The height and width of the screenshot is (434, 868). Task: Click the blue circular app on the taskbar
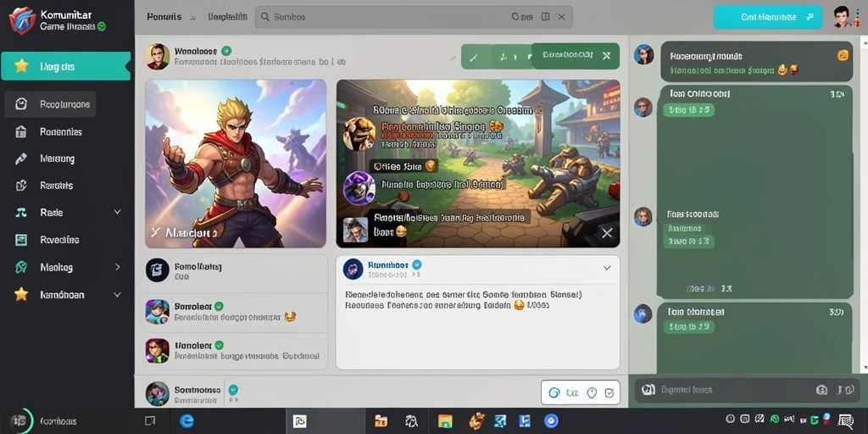coord(551,421)
